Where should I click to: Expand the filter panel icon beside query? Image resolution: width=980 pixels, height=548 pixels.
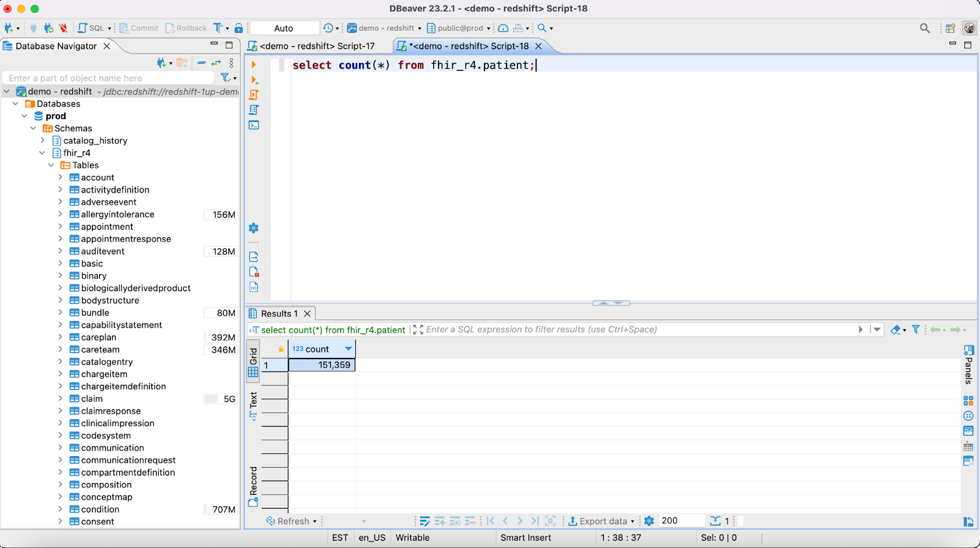click(x=418, y=330)
